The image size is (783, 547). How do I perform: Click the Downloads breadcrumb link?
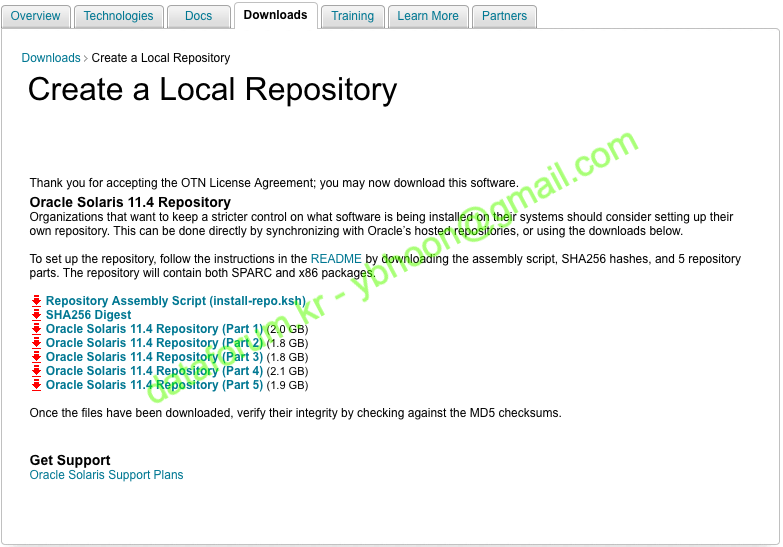51,58
